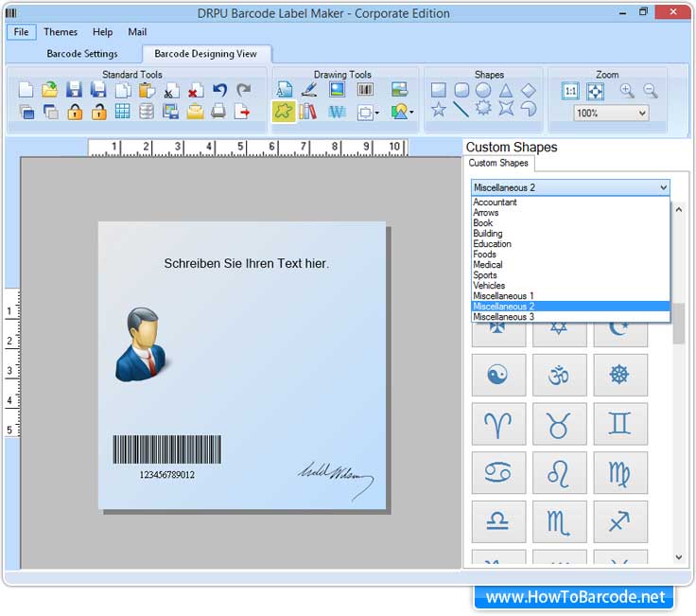Draw a rectangle shape
Image resolution: width=696 pixels, height=616 pixels.
[x=439, y=90]
